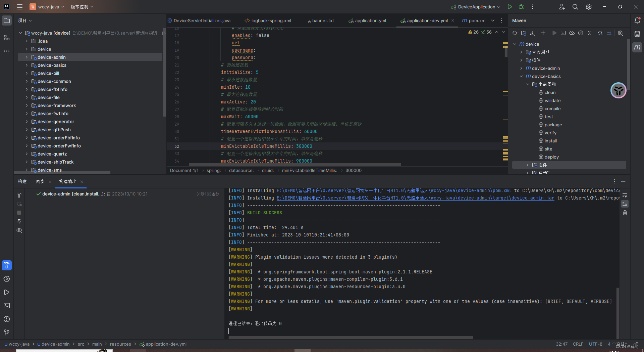Toggle the build view eye options
Screen dimensions: 644x352
[x=19, y=230]
